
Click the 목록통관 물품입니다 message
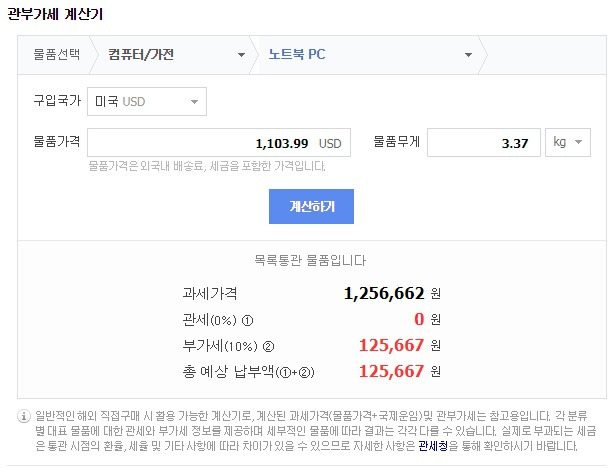(x=310, y=260)
